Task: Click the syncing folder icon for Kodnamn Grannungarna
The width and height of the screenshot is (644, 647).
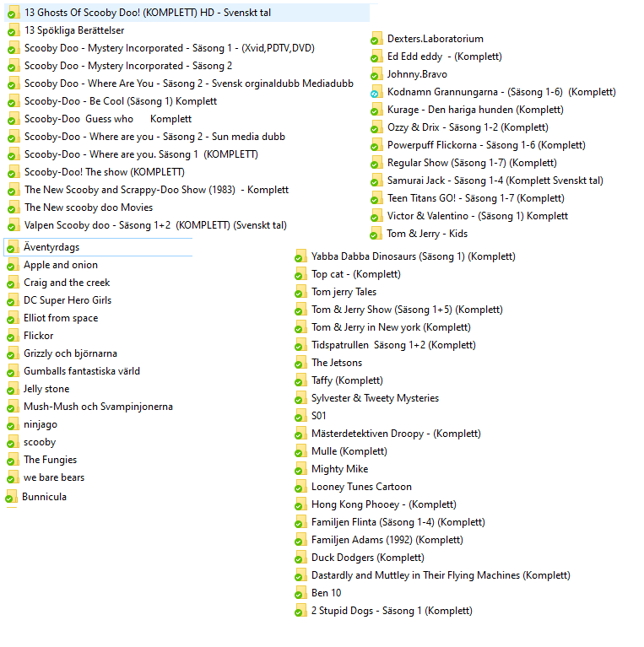Action: 376,92
